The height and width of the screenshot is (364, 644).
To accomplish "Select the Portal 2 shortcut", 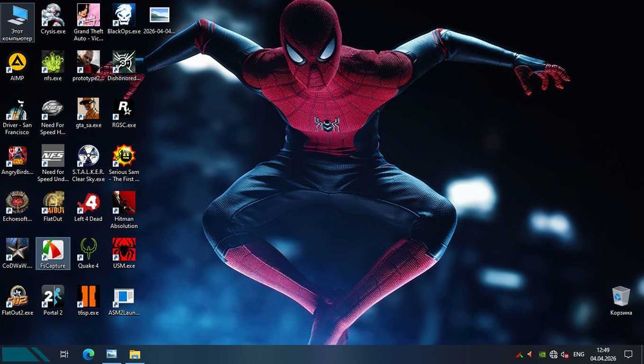I will coord(53,300).
